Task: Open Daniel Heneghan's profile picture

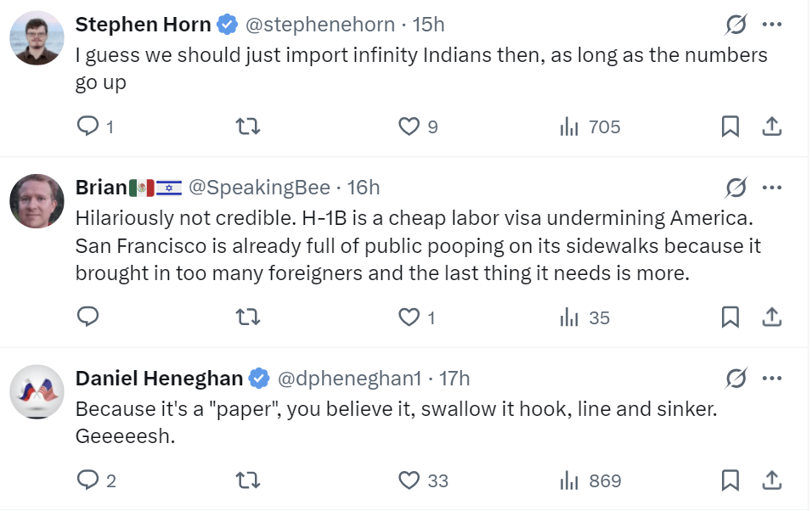Action: (37, 392)
